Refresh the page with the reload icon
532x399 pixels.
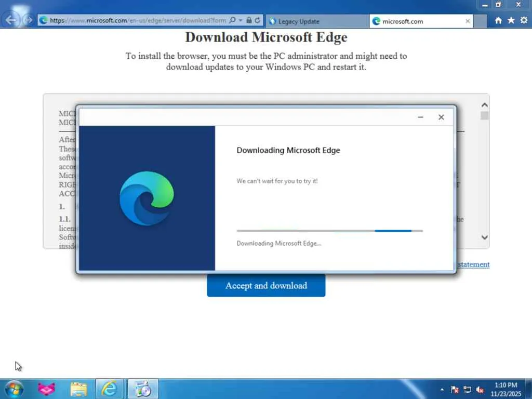pos(258,20)
